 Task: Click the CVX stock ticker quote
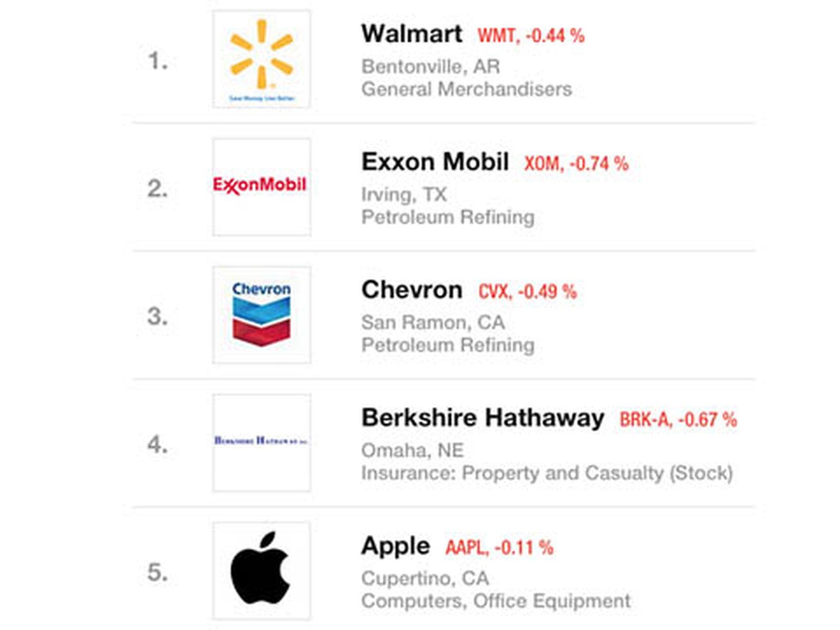[527, 291]
